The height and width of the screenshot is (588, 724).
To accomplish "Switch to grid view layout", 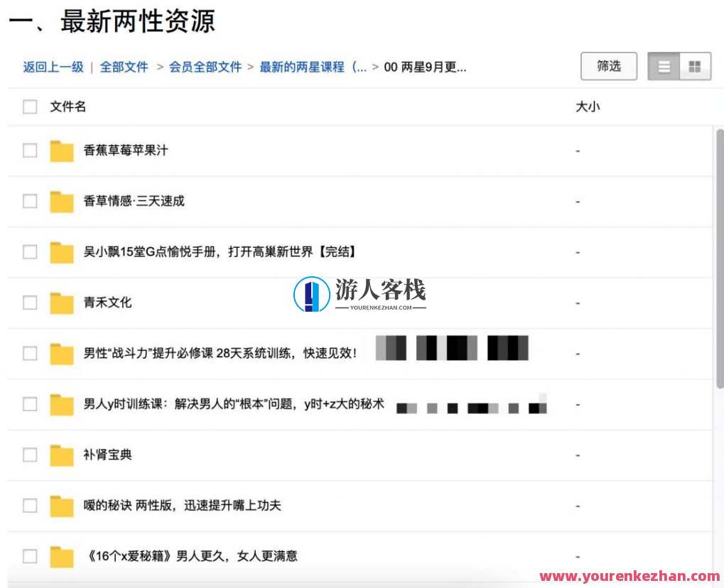I will coord(695,66).
